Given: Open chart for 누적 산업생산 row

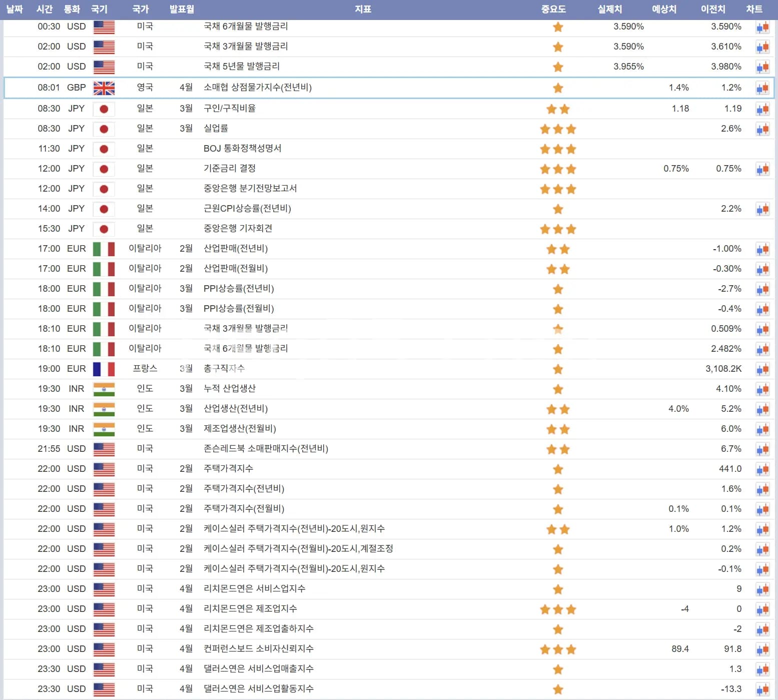Looking at the screenshot, I should click(x=762, y=390).
